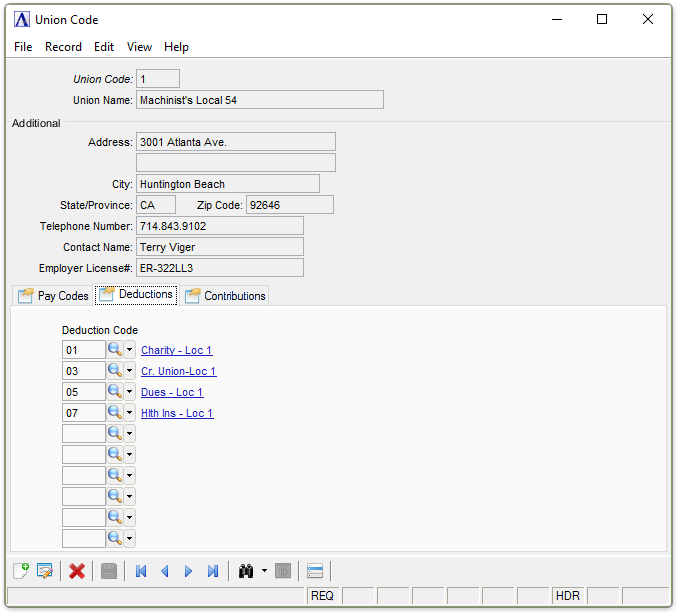Follow the Dues - Loc 1 link

(x=172, y=392)
